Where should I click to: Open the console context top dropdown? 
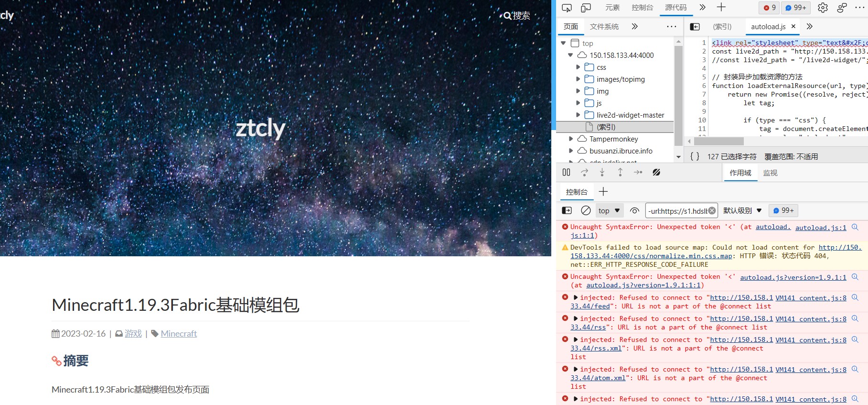[x=609, y=211]
